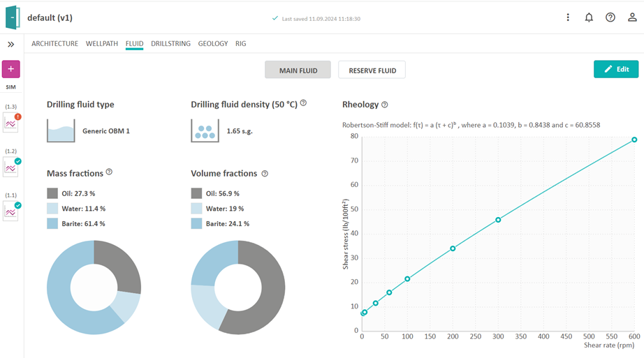The image size is (644, 358).
Task: Open simulation 1.2 in sidebar
Action: click(11, 167)
